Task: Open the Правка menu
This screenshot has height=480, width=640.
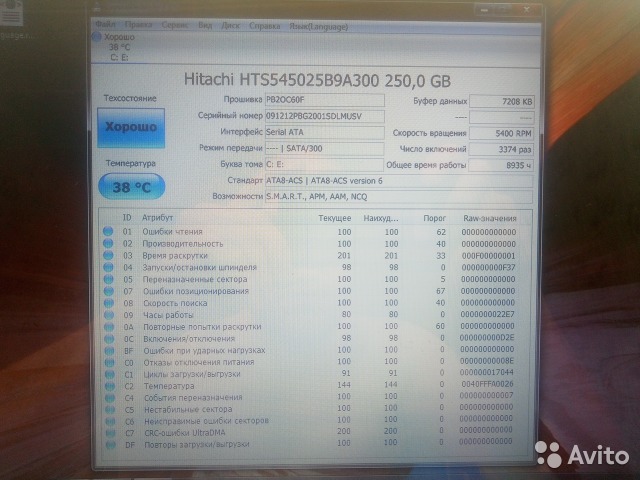Action: (x=138, y=25)
